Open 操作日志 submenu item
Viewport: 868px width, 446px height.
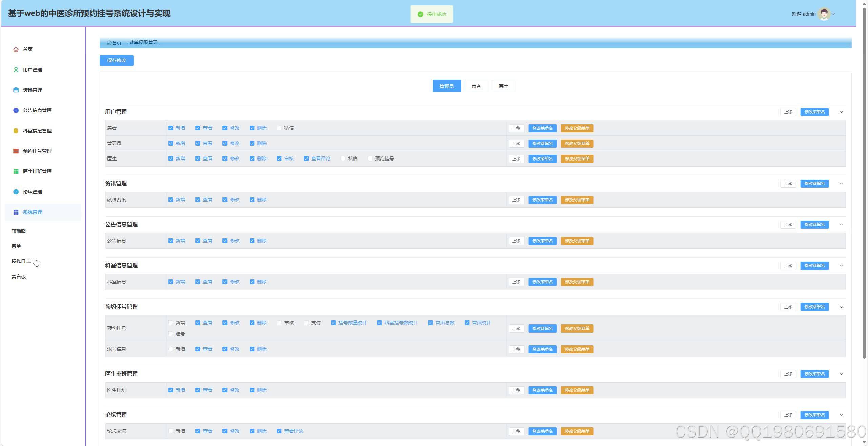click(21, 261)
